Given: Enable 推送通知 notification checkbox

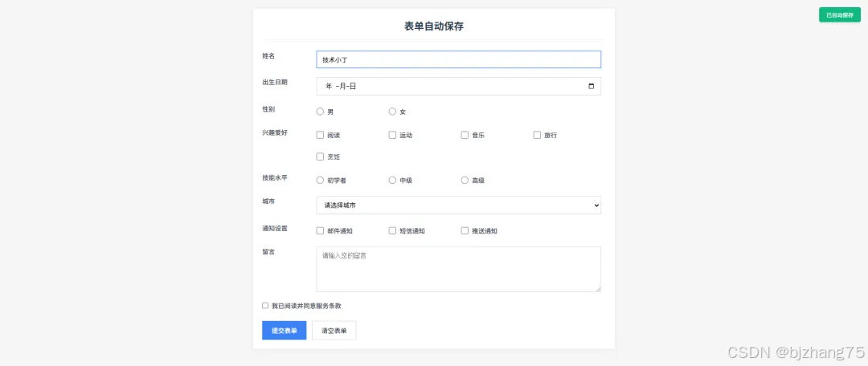Looking at the screenshot, I should pyautogui.click(x=465, y=230).
